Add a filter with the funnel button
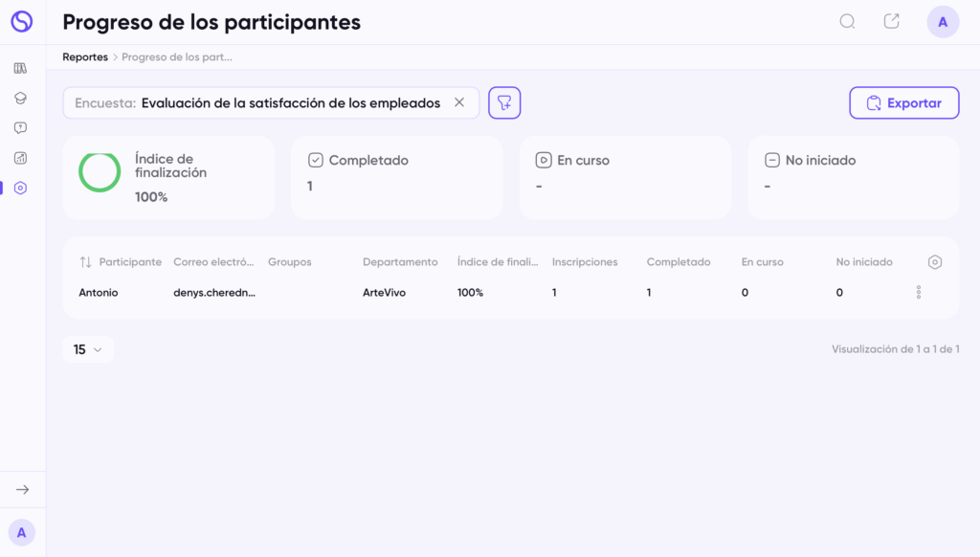The image size is (980, 557). click(504, 102)
